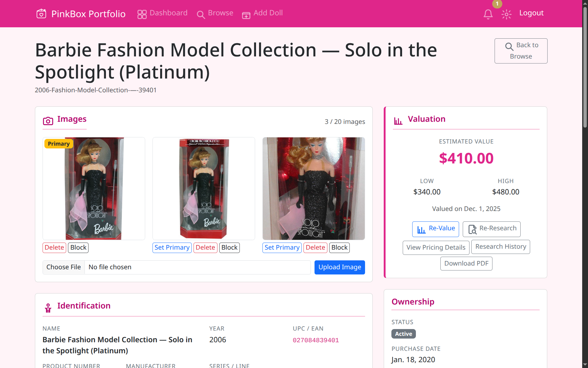The width and height of the screenshot is (588, 368).
Task: Click the person icon beside Identification
Action: 48,308
